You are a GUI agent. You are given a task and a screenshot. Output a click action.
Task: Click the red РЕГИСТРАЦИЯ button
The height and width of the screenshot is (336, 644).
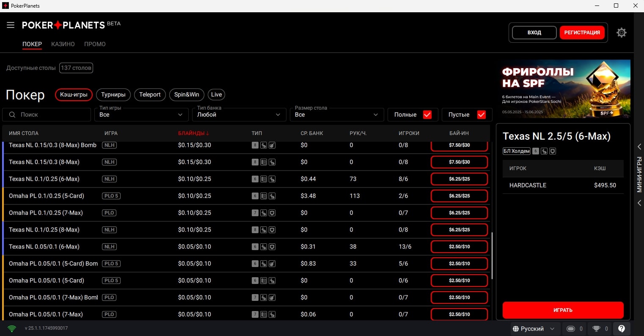(x=582, y=33)
